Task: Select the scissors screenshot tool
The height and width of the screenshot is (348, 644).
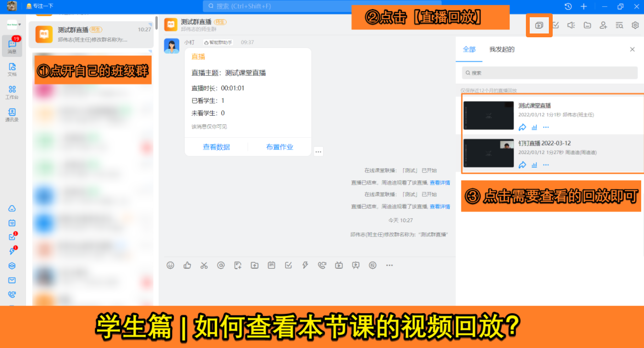Action: click(x=204, y=265)
